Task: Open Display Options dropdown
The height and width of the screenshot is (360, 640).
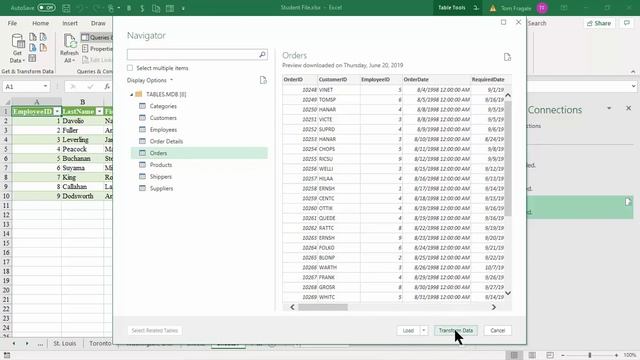Action: tap(150, 80)
